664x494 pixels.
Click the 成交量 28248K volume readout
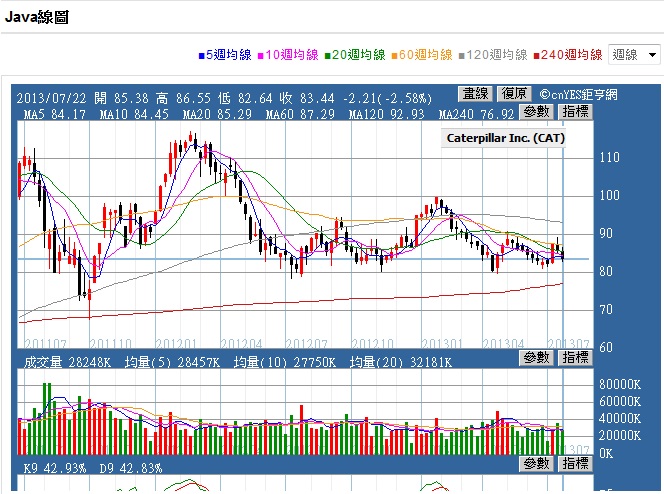pos(67,362)
